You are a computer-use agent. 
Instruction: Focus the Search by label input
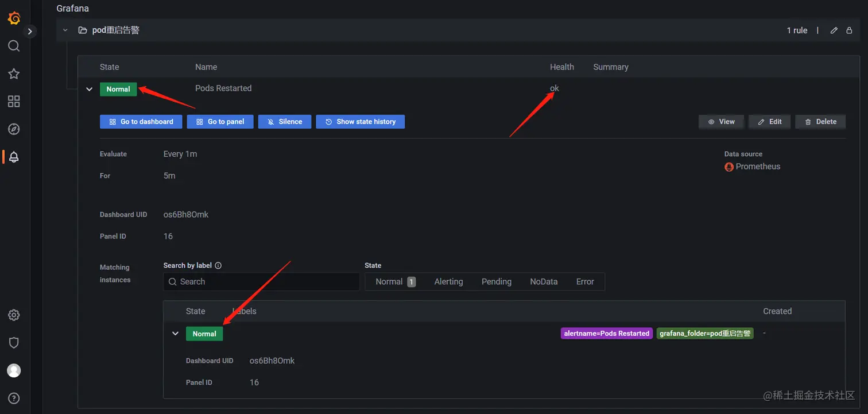[262, 282]
